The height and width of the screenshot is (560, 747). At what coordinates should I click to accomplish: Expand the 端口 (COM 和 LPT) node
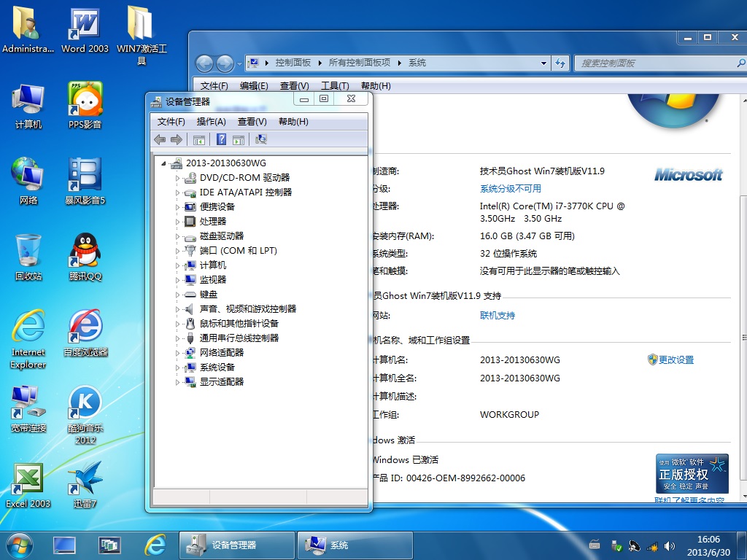[177, 251]
